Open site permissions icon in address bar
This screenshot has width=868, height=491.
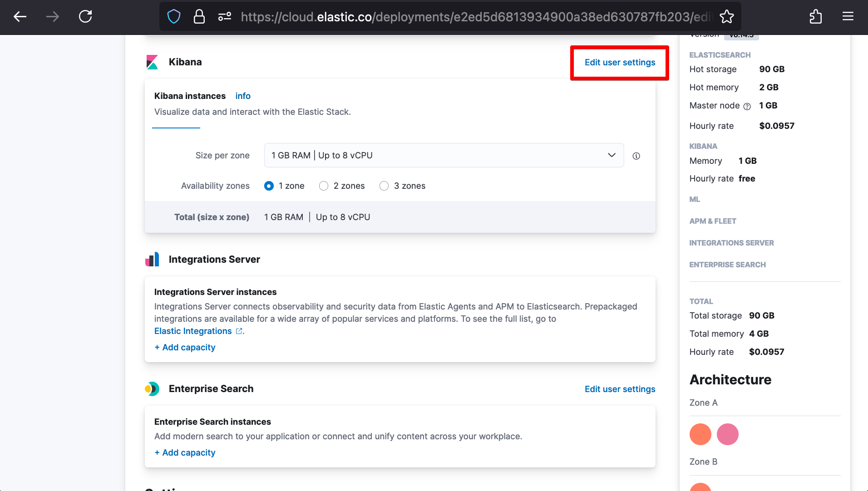point(224,17)
